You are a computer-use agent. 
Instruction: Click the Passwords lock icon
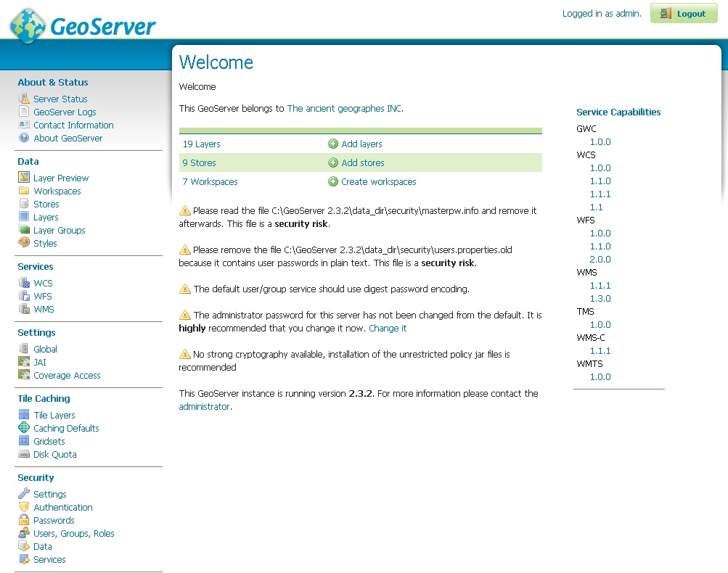(24, 520)
